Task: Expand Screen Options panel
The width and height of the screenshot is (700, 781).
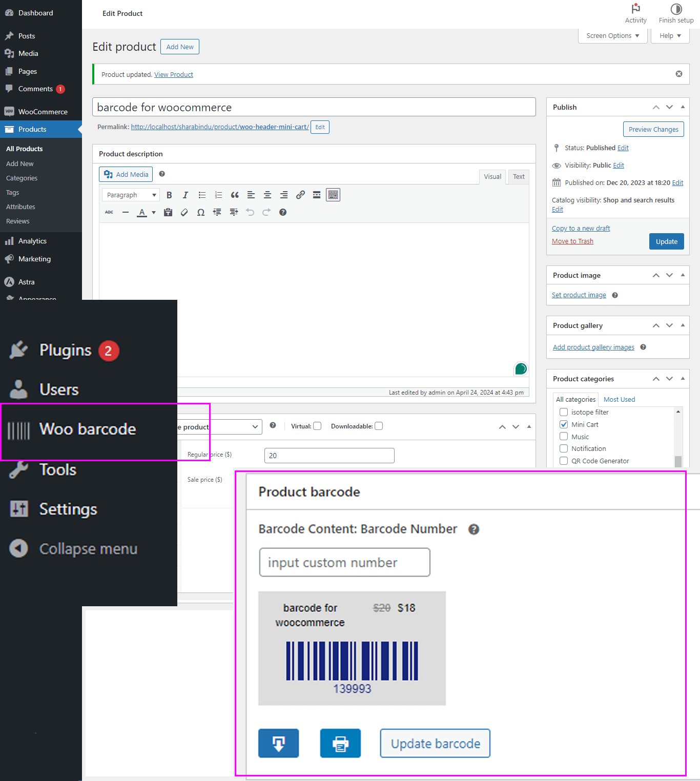Action: 613,35
